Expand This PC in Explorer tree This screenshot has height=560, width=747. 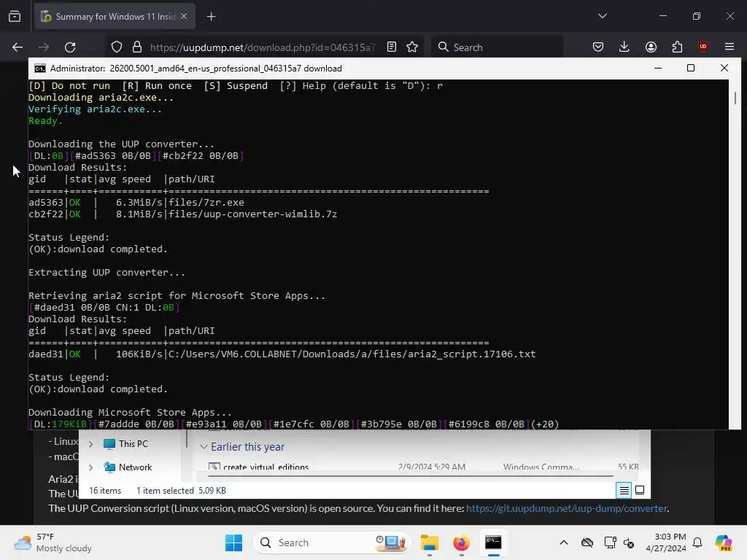click(91, 444)
